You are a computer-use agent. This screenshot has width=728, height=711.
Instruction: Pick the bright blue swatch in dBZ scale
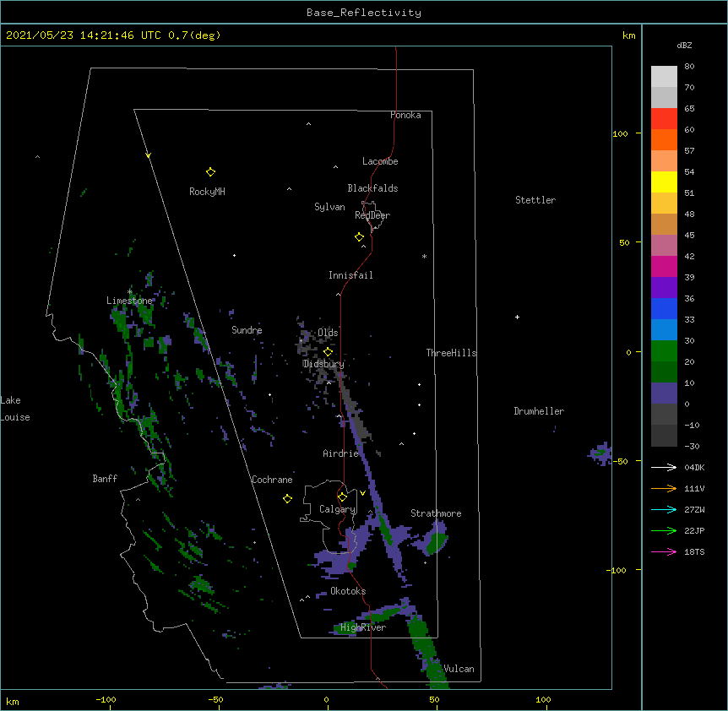[664, 308]
